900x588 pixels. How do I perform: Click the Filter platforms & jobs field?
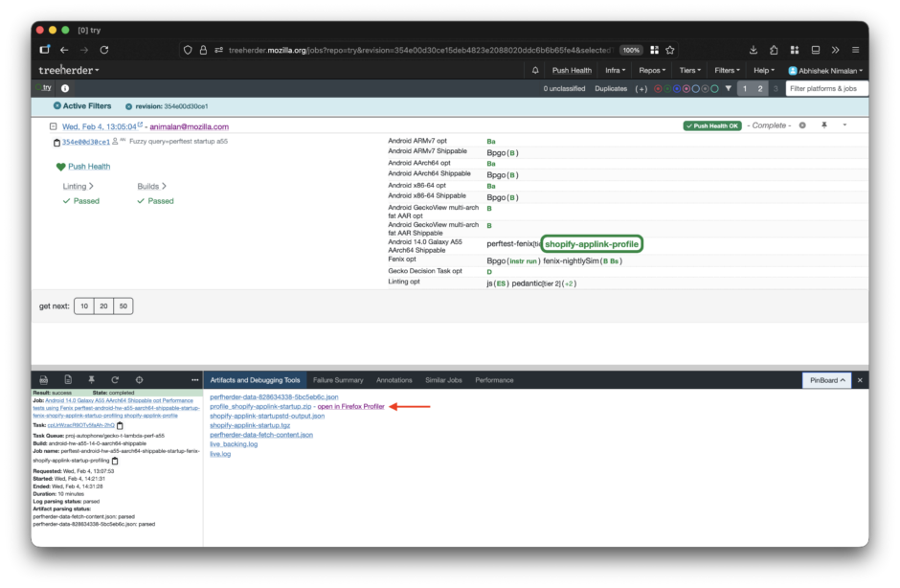point(826,88)
